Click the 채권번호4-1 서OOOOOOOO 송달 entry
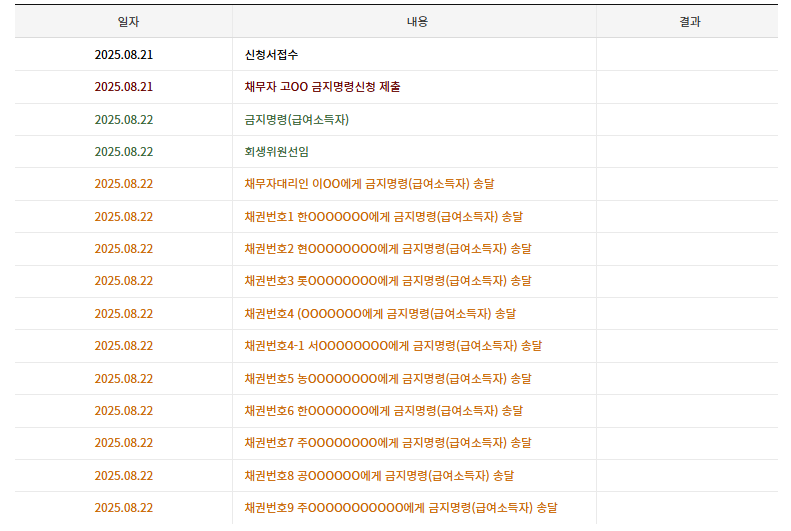Screen dimensions: 791x531 coord(393,346)
